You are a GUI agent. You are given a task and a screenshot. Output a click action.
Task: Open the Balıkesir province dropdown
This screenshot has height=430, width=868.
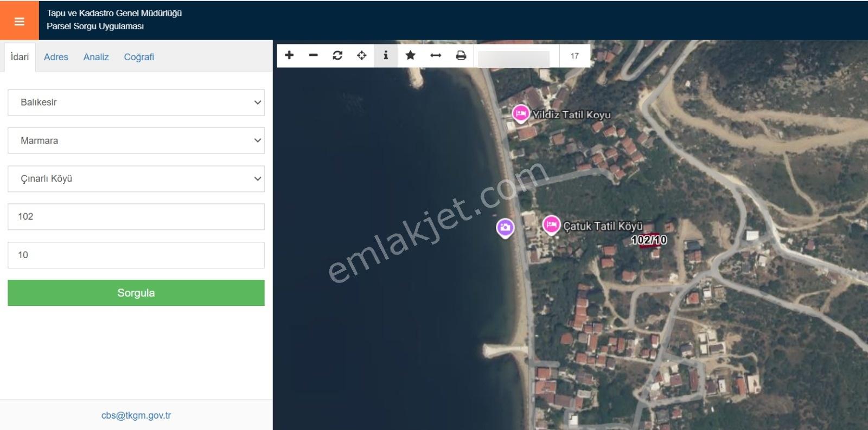[136, 102]
